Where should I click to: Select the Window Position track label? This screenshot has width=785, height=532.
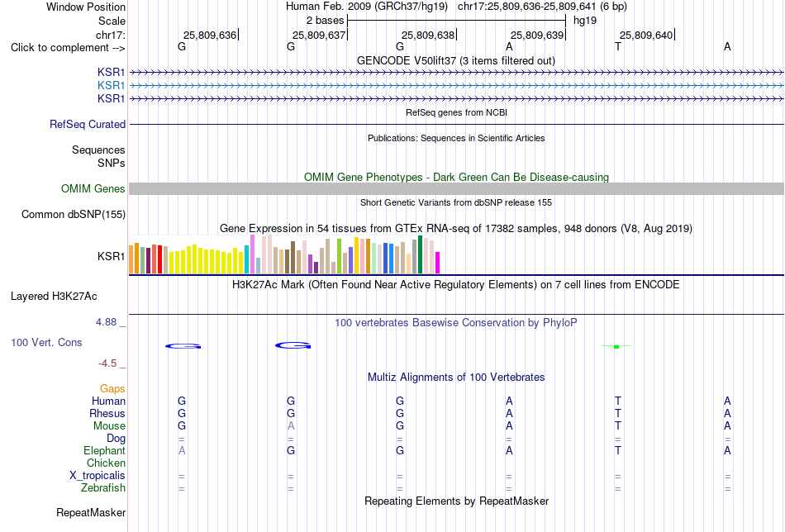pos(86,7)
